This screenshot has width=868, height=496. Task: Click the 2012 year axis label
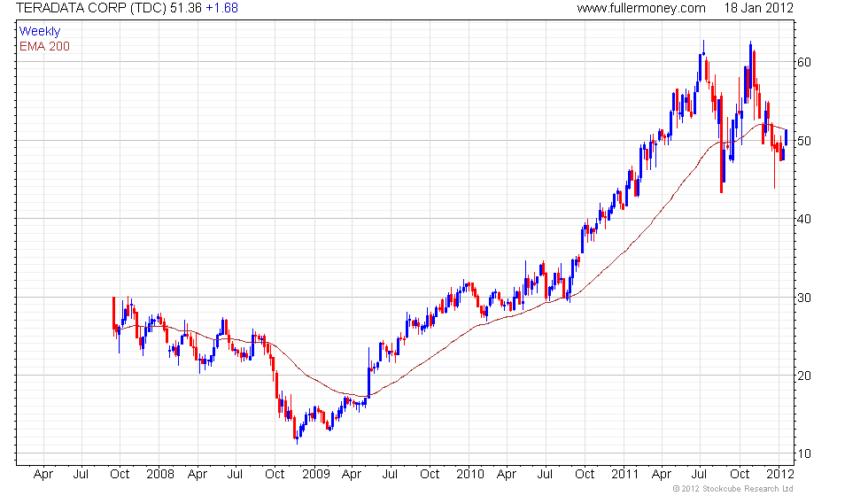[x=779, y=474]
